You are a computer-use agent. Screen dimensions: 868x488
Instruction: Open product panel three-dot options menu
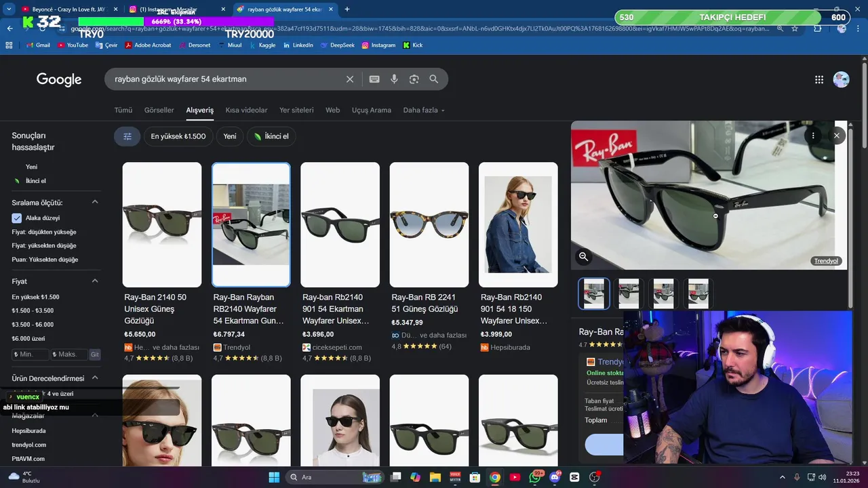pos(813,136)
